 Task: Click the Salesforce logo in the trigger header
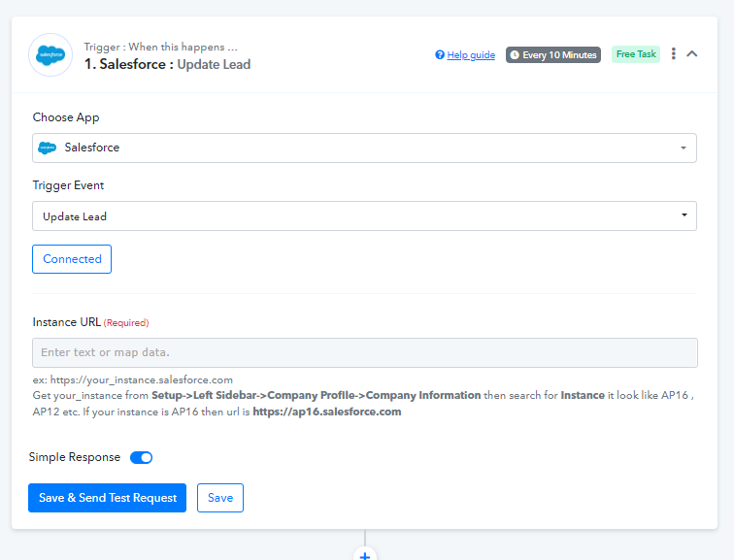point(50,54)
